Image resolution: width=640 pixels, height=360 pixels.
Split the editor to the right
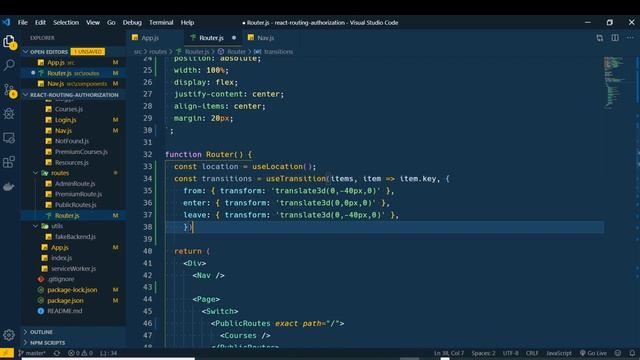(615, 38)
